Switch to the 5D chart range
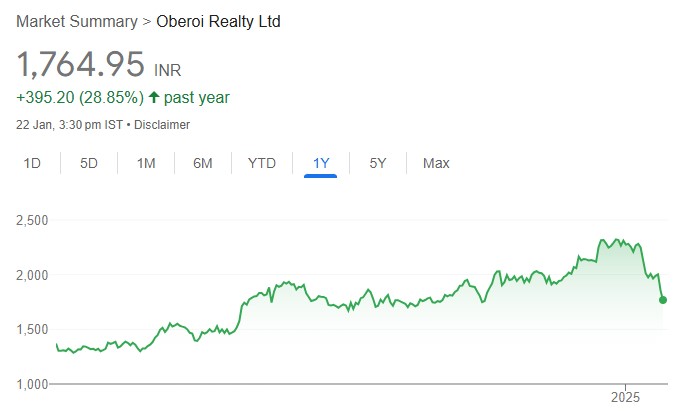The width and height of the screenshot is (680, 411). pos(89,163)
